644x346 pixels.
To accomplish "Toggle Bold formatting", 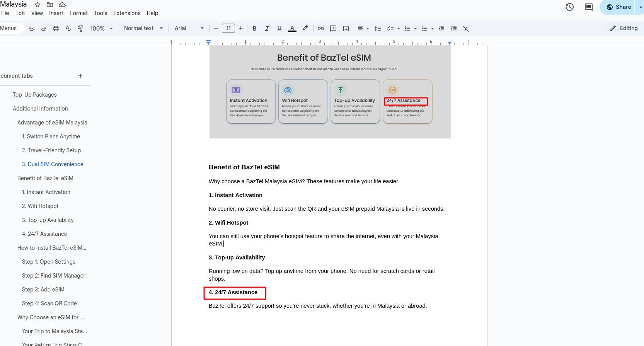I will click(254, 29).
